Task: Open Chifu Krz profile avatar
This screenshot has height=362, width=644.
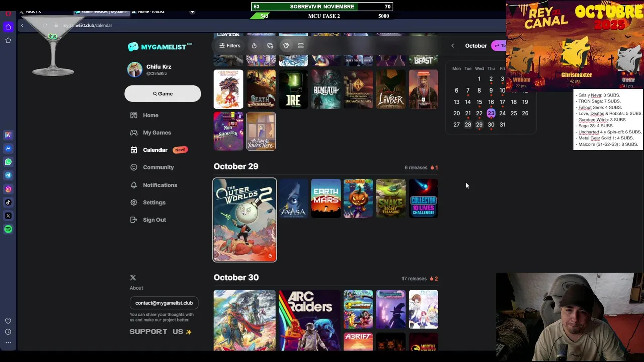Action: (x=135, y=70)
